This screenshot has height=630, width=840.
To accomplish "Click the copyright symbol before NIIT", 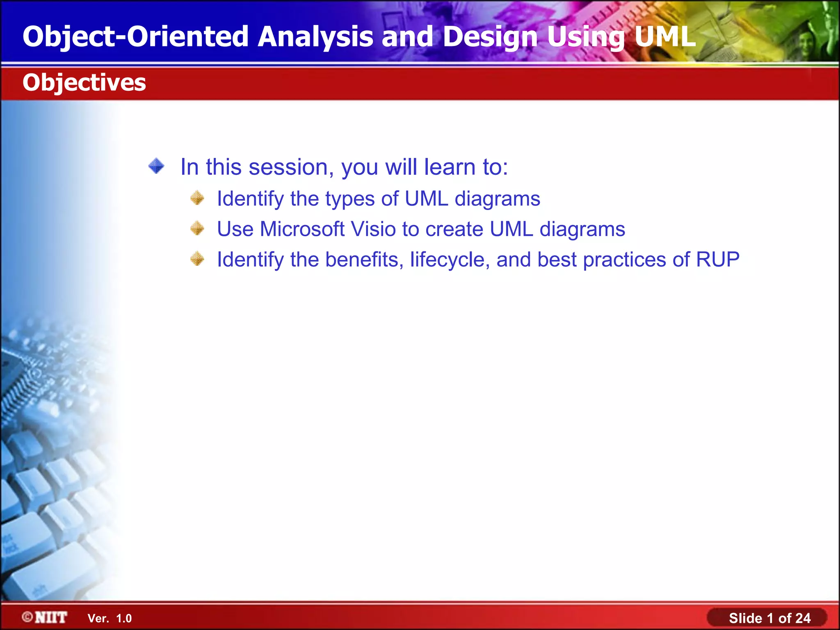I will click(27, 617).
